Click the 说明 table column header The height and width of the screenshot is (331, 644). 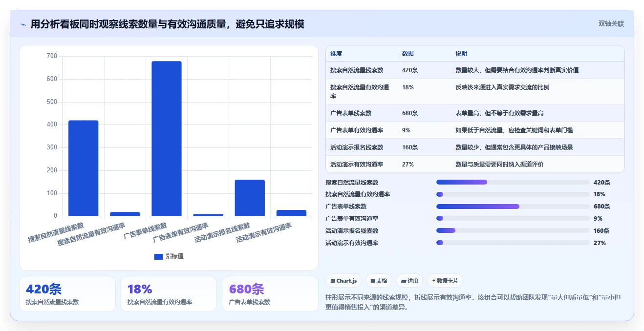pos(462,54)
